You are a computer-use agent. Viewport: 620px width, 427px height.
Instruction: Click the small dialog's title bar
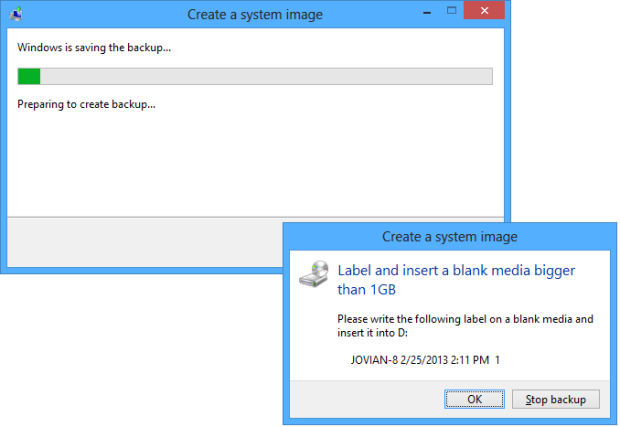click(x=450, y=237)
